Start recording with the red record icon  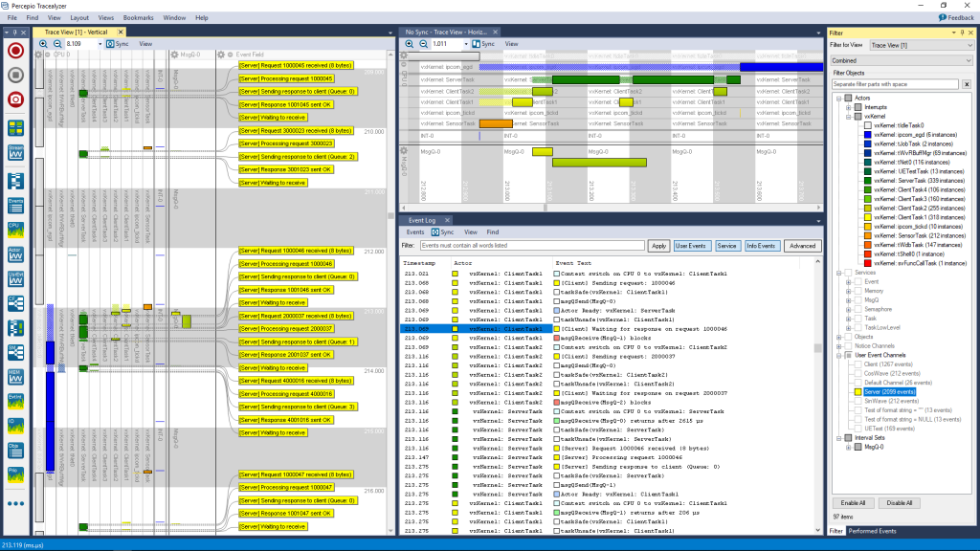point(15,51)
